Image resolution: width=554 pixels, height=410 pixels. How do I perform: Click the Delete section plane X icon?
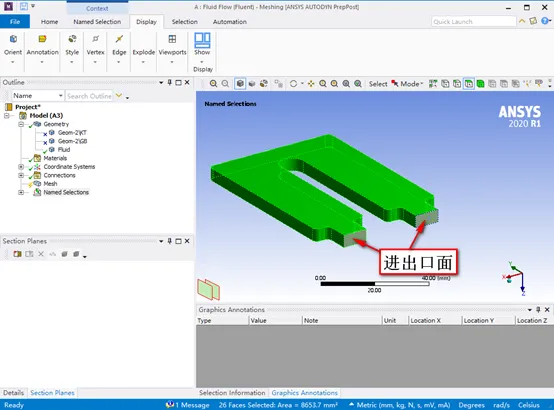pyautogui.click(x=41, y=254)
